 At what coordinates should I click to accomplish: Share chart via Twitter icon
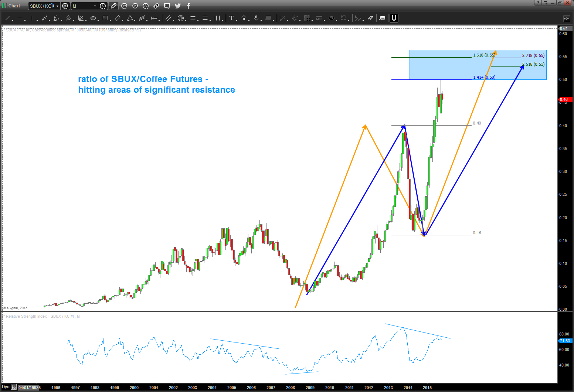(178, 6)
